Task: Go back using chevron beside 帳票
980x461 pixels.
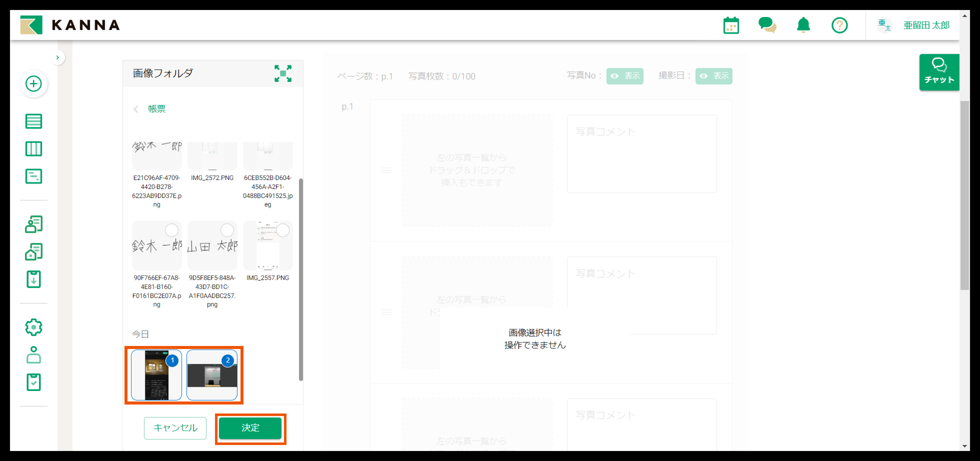Action: coord(136,109)
